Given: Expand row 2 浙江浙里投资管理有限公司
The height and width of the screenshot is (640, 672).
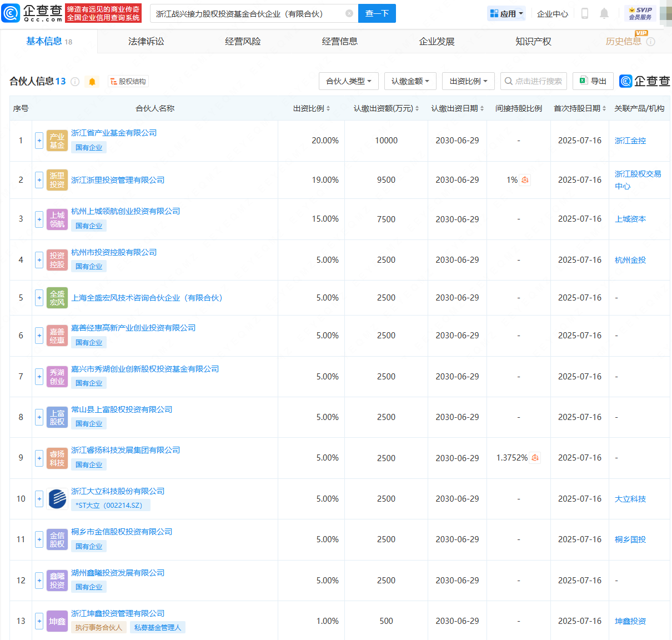Looking at the screenshot, I should tap(39, 180).
